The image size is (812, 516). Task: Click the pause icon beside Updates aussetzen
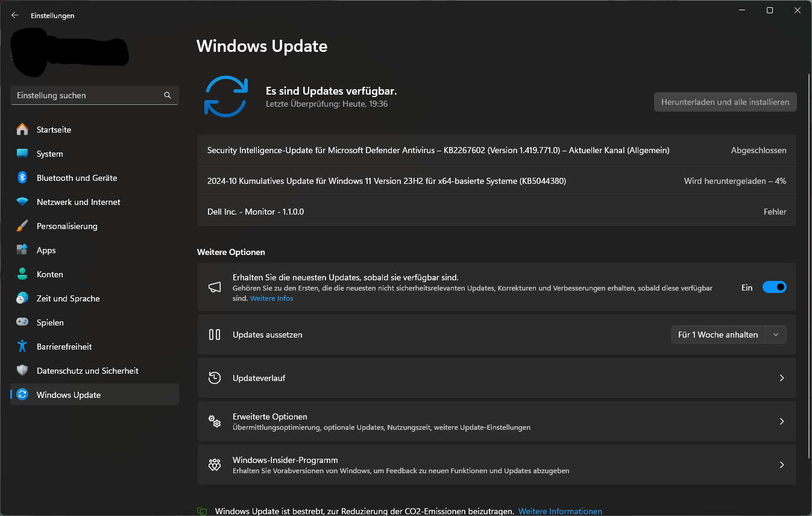pyautogui.click(x=215, y=335)
